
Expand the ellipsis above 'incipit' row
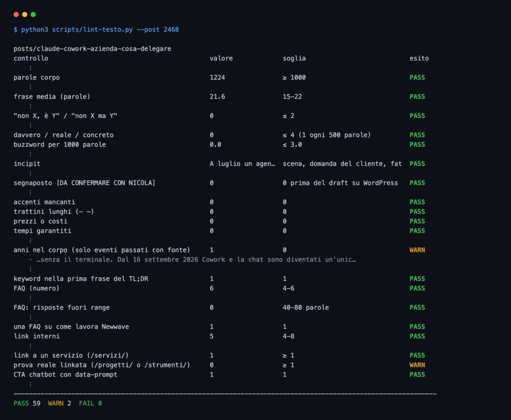pos(30,154)
